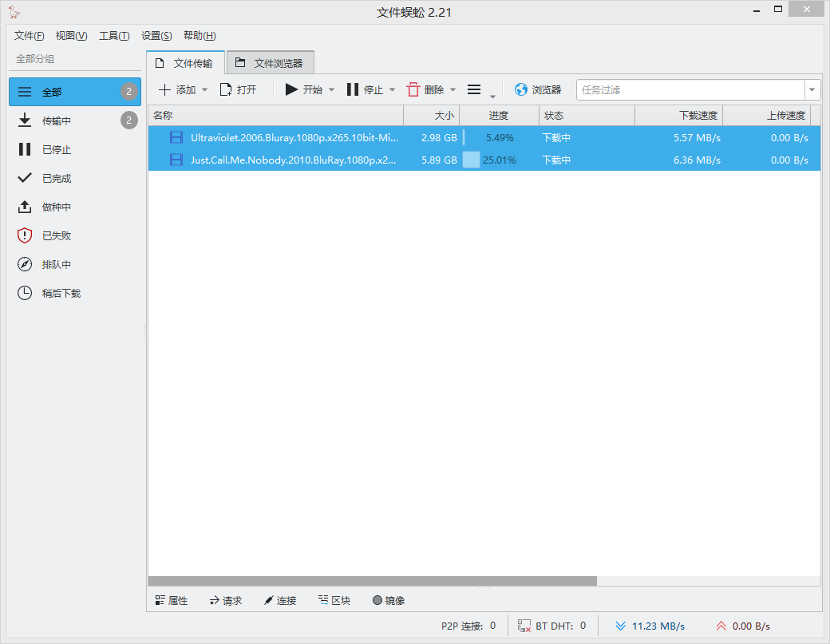Open the 区块 bottom panel tab
Screen dimensions: 830x644
coord(334,601)
